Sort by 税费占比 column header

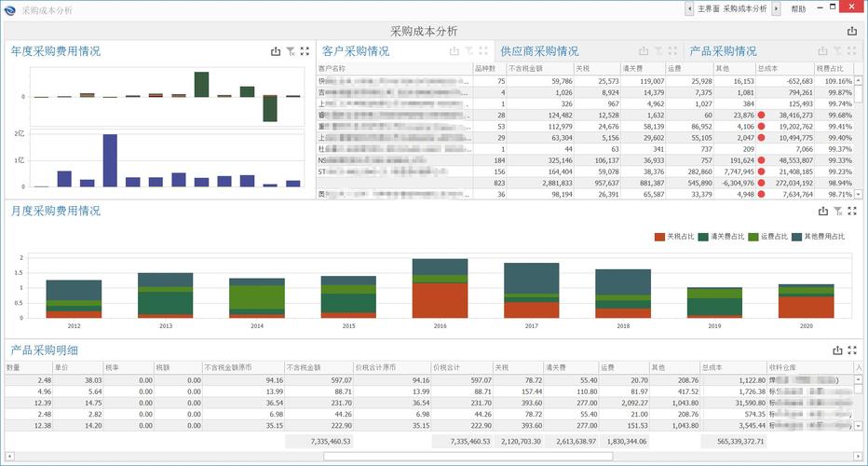[x=834, y=69]
